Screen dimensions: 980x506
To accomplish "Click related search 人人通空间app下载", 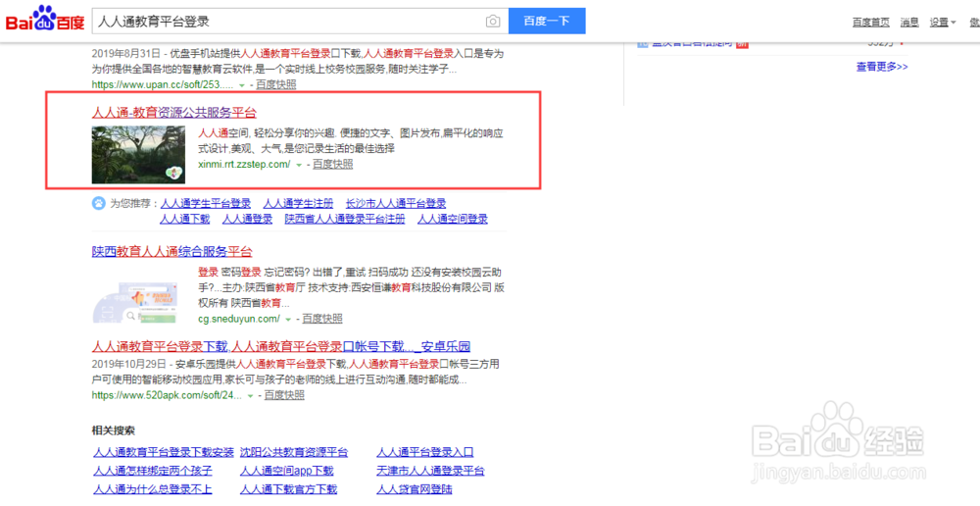I will click(x=287, y=471).
